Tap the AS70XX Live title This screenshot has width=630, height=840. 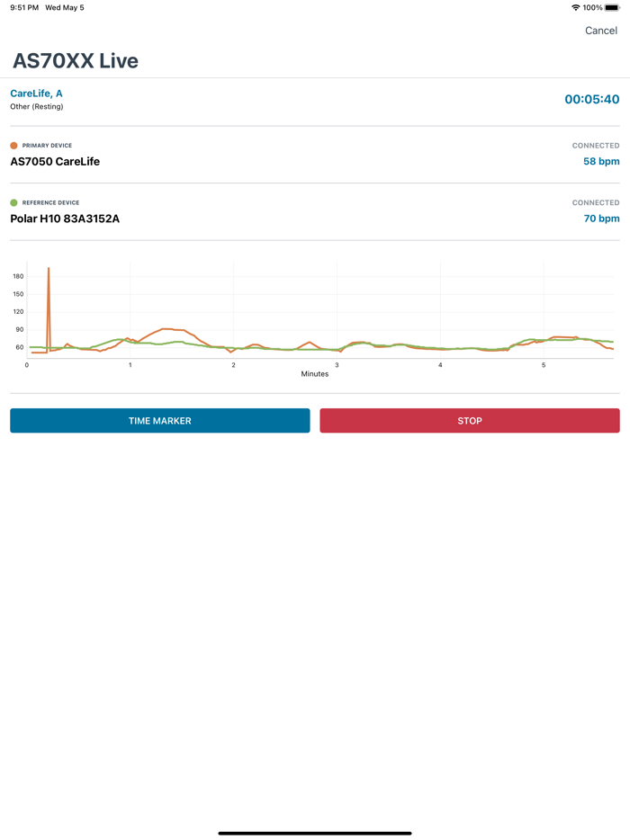[76, 61]
